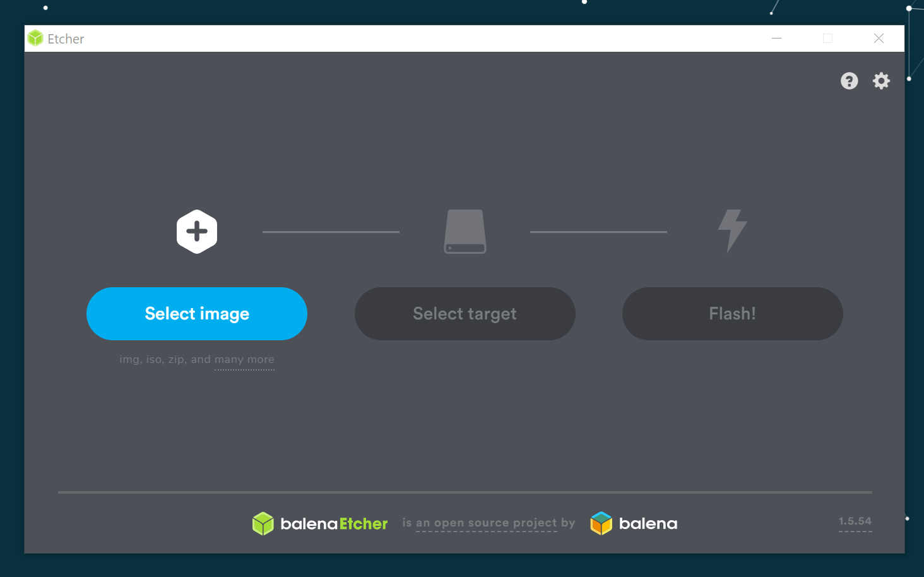Click the plus hexagon image icon
The image size is (924, 577).
(x=197, y=232)
